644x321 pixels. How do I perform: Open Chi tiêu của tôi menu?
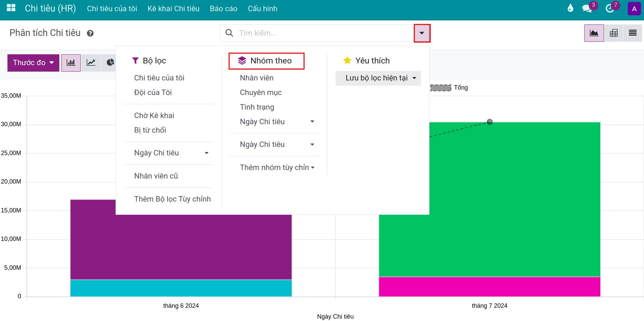(112, 8)
